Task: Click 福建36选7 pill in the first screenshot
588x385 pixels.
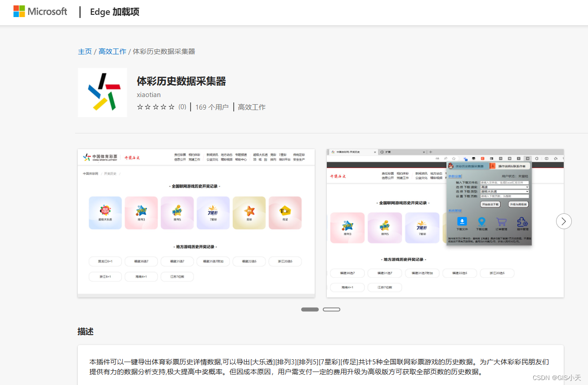Action: click(x=141, y=261)
